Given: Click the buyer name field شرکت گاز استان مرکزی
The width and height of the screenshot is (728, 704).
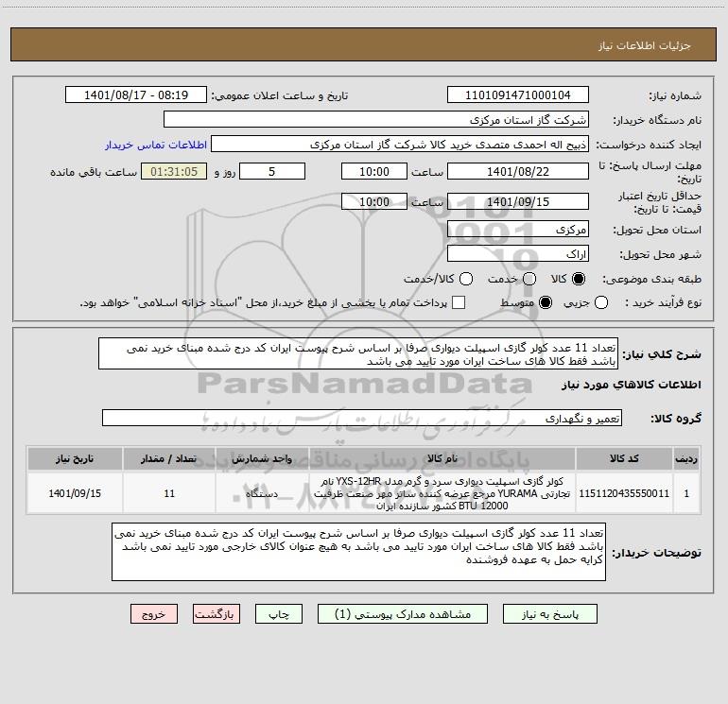Looking at the screenshot, I should [x=376, y=120].
